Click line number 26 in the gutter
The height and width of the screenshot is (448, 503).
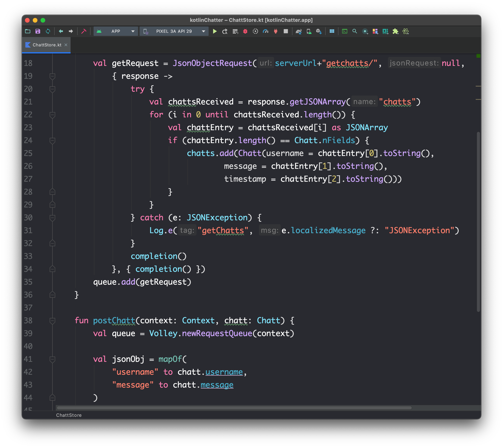[28, 166]
